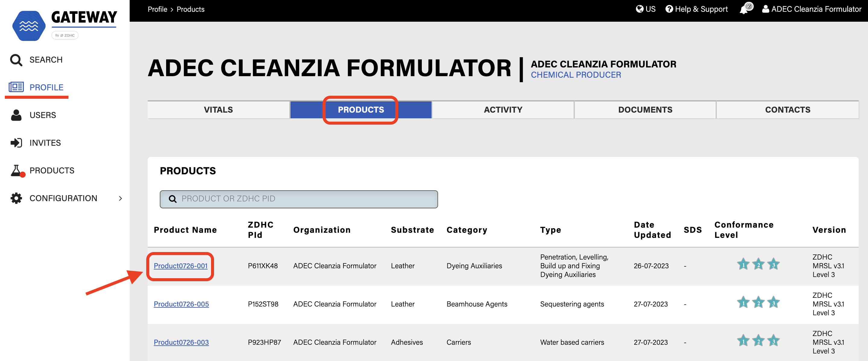Click the Configuration gear icon
Image resolution: width=868 pixels, height=361 pixels.
click(16, 198)
